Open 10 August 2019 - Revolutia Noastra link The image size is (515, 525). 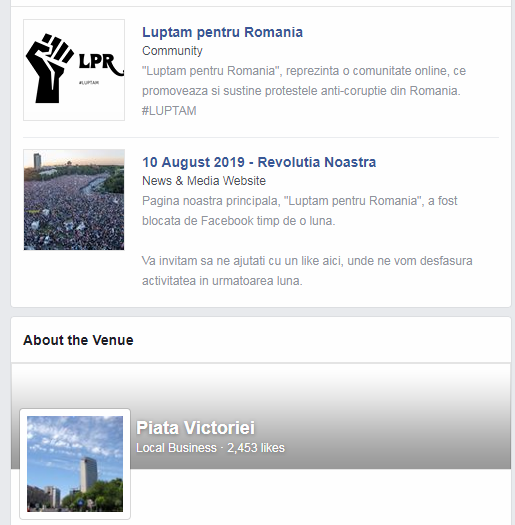point(259,162)
